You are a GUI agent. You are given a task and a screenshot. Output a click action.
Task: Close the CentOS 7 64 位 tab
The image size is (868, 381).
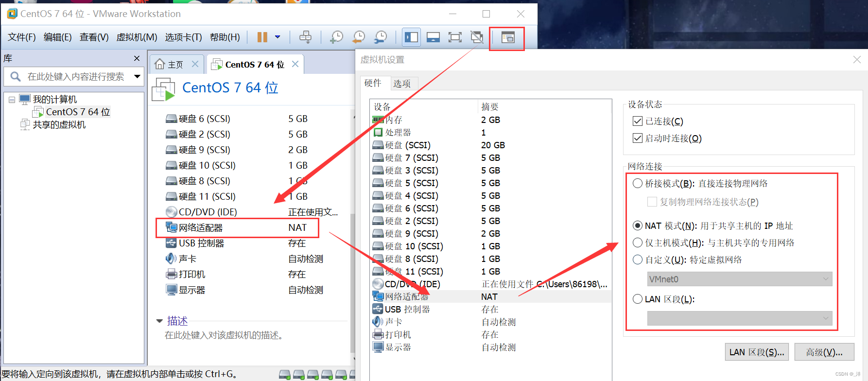295,64
